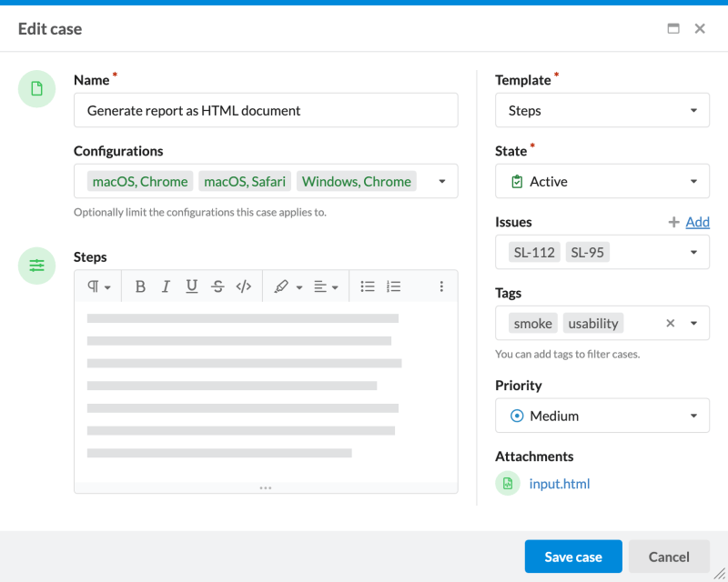Click the Active state clipboard icon
The height and width of the screenshot is (582, 728).
517,182
